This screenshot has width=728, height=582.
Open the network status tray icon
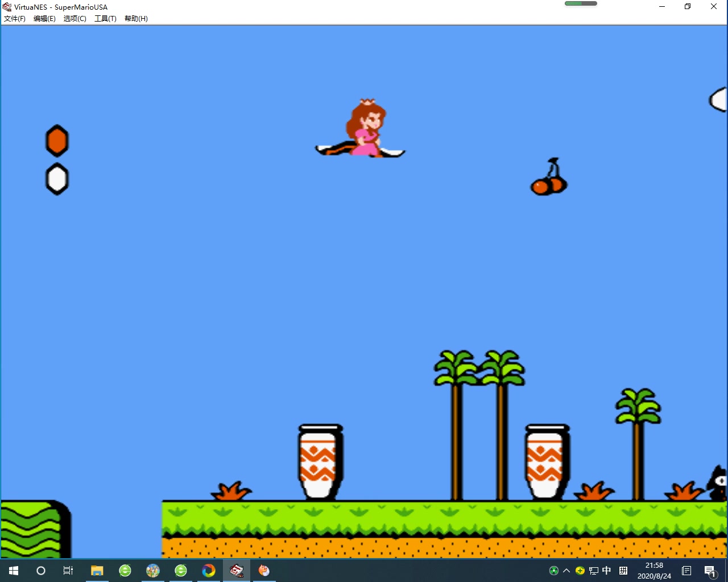593,571
